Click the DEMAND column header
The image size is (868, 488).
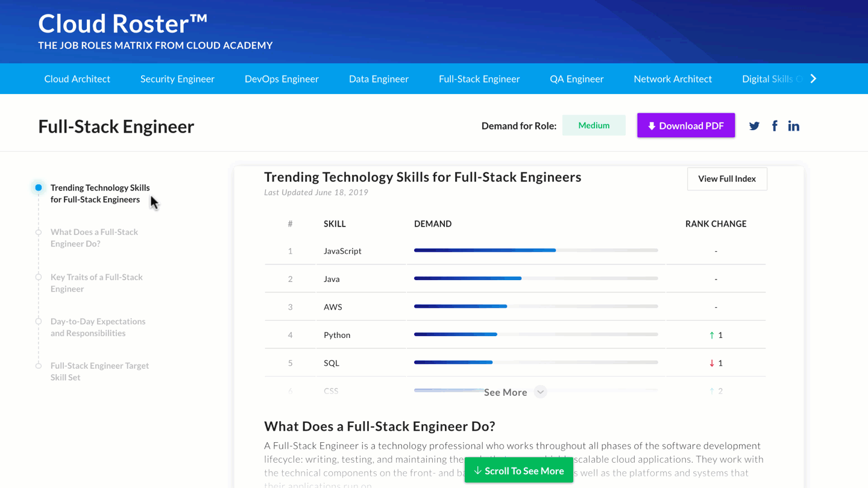(x=433, y=224)
